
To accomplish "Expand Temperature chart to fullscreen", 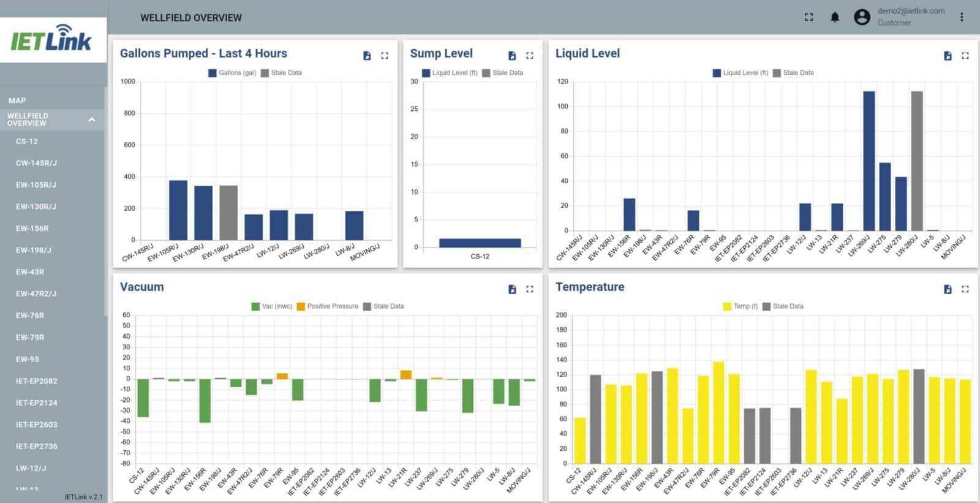I will [x=965, y=289].
